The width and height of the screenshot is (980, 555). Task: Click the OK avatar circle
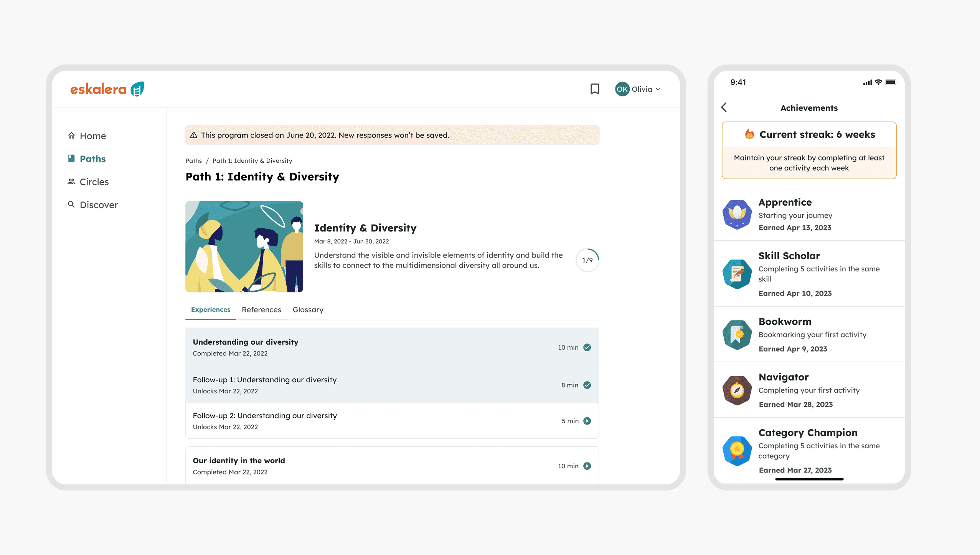click(x=622, y=89)
